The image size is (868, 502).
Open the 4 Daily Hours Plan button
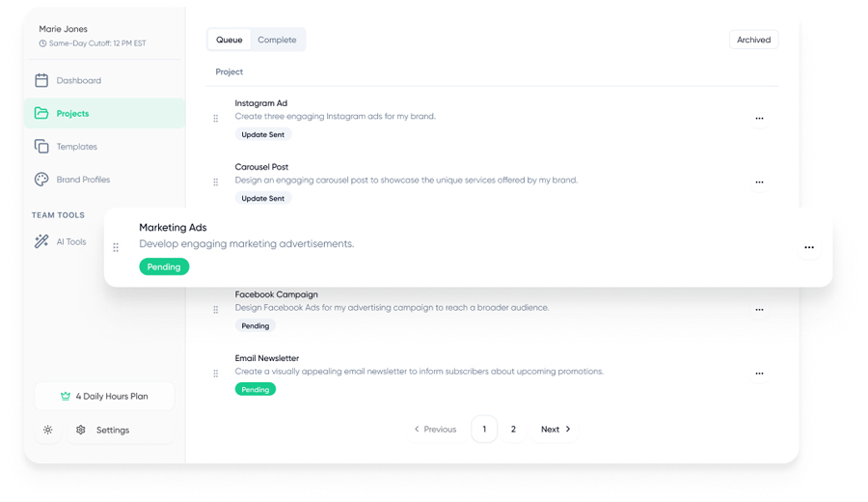pyautogui.click(x=104, y=396)
